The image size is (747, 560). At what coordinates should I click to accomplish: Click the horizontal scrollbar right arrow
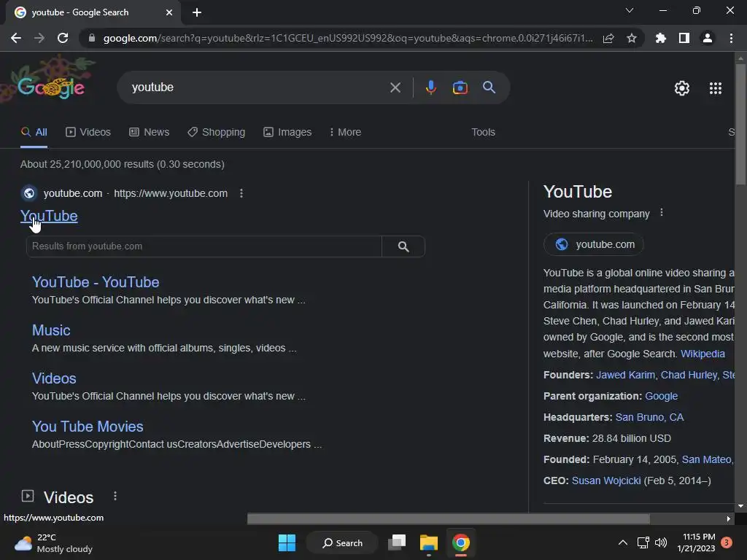(729, 518)
